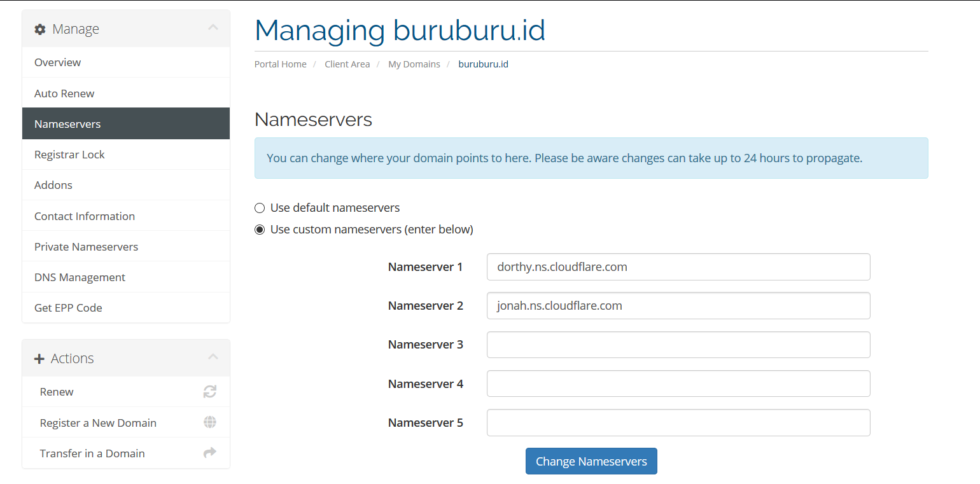Select Use custom nameservers radio

tap(260, 230)
